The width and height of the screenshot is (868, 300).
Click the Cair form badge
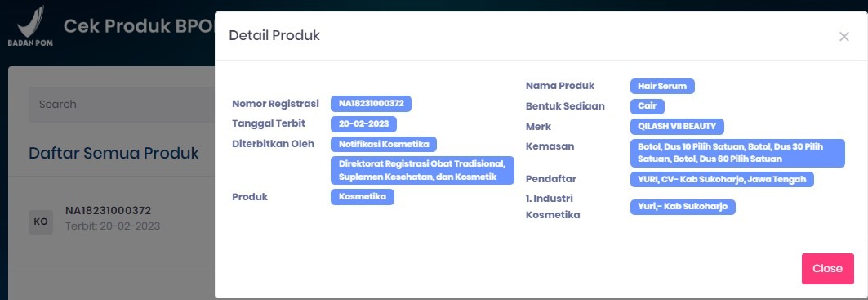click(x=648, y=106)
